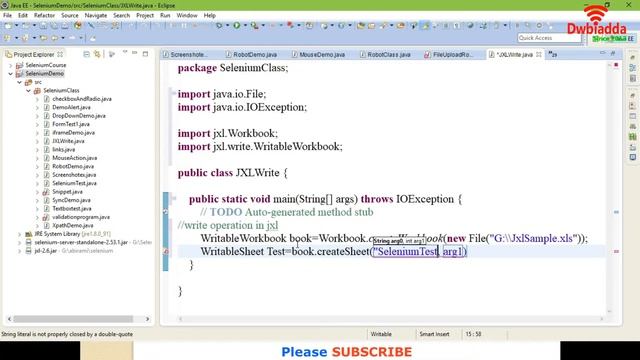Switch to the RobotDemo.java tab
The height and width of the screenshot is (360, 640).
[x=251, y=54]
